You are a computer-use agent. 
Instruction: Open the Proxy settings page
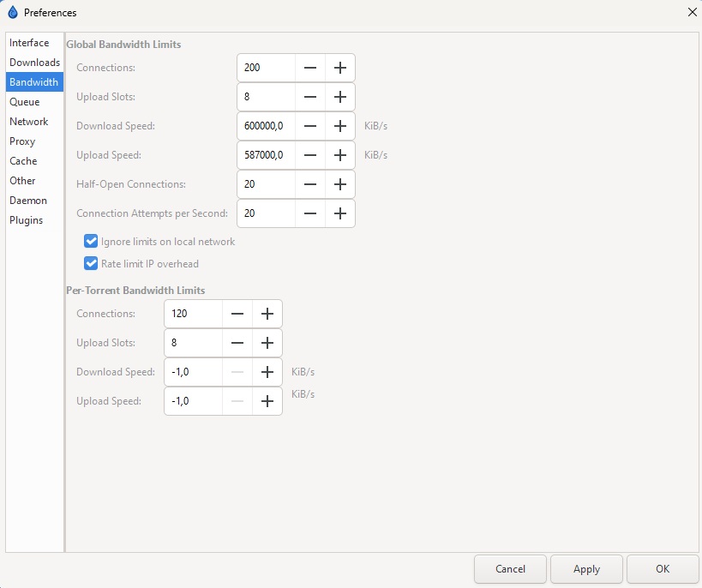pos(34,141)
